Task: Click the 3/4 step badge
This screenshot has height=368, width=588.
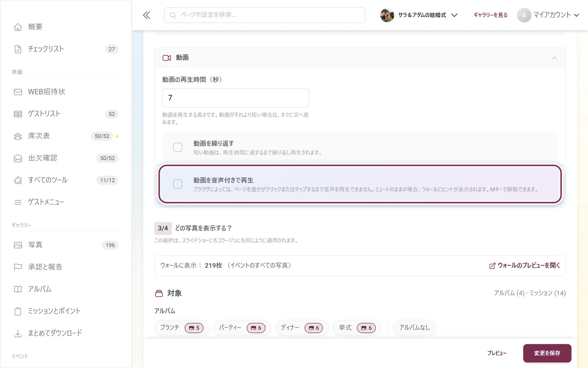Action: [163, 228]
